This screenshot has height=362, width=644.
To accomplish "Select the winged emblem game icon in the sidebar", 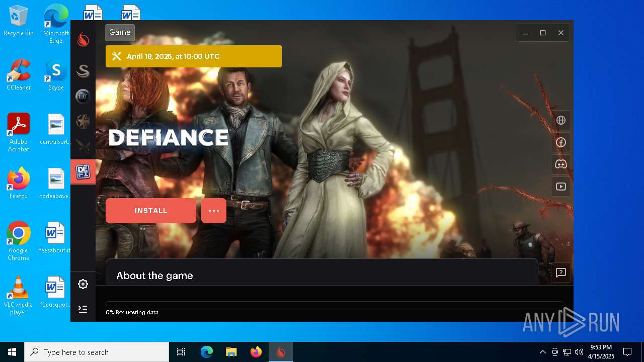I will click(83, 146).
